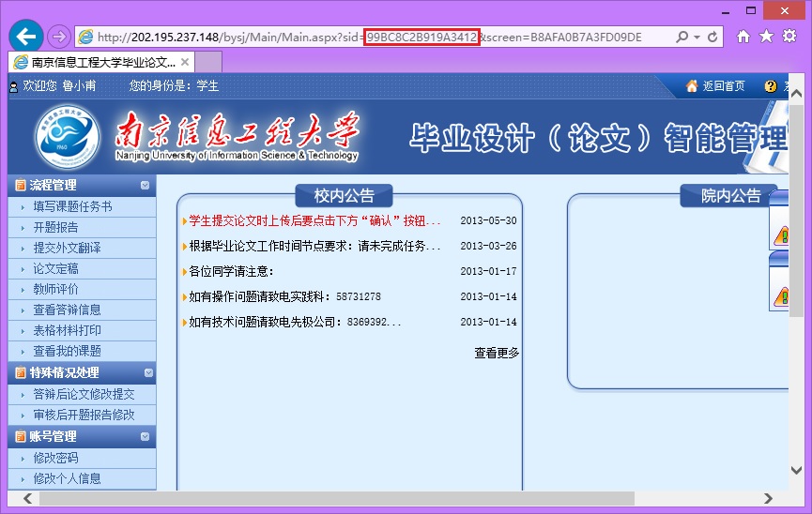Click the browser Back arrow button

(26, 37)
